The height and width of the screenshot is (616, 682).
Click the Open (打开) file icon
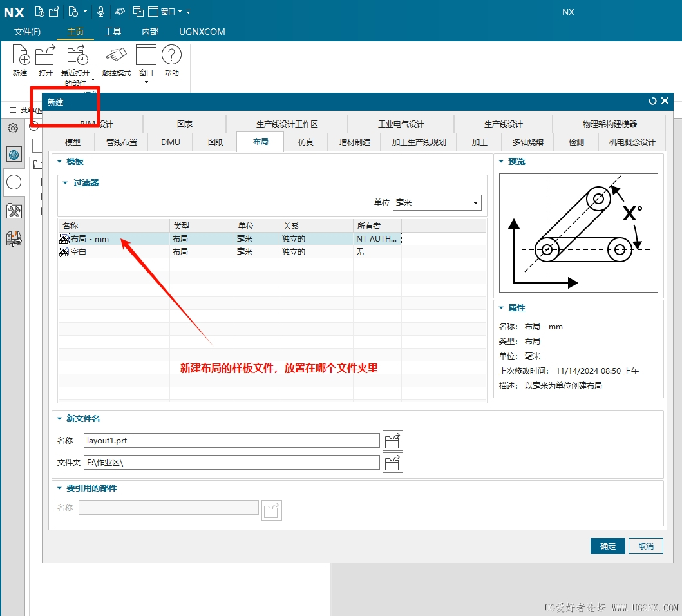click(45, 56)
